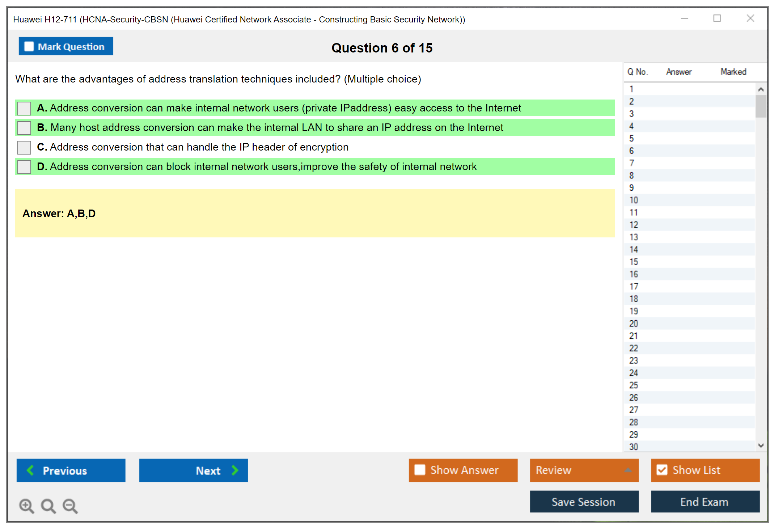Viewport: 778px width, 532px height.
Task: Toggle the Mark Question checkbox
Action: [29, 47]
